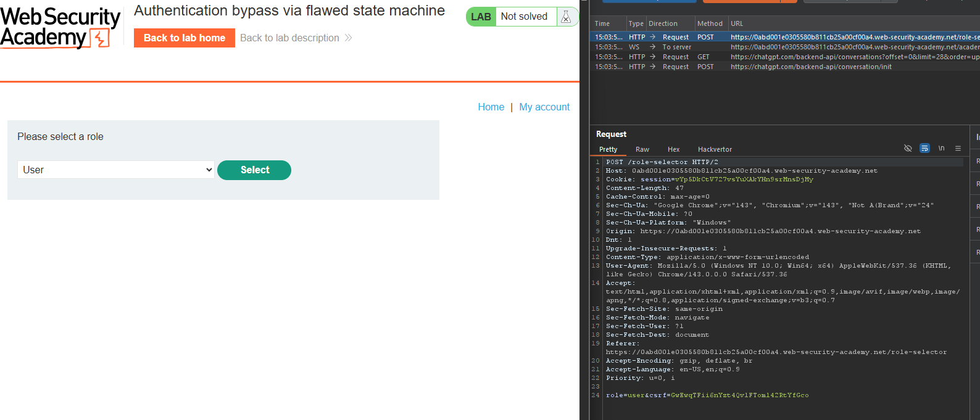Go to the Home link
Screen dimensions: 980x420
491,107
